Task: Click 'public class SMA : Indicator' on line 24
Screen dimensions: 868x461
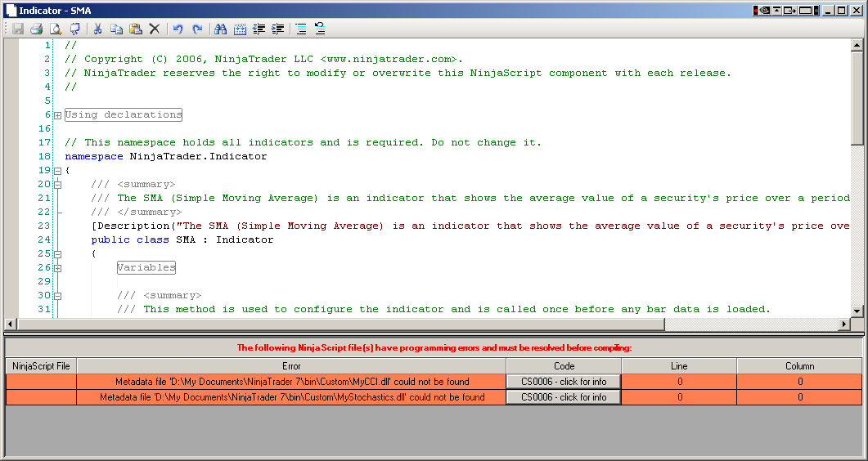Action: pyautogui.click(x=182, y=239)
